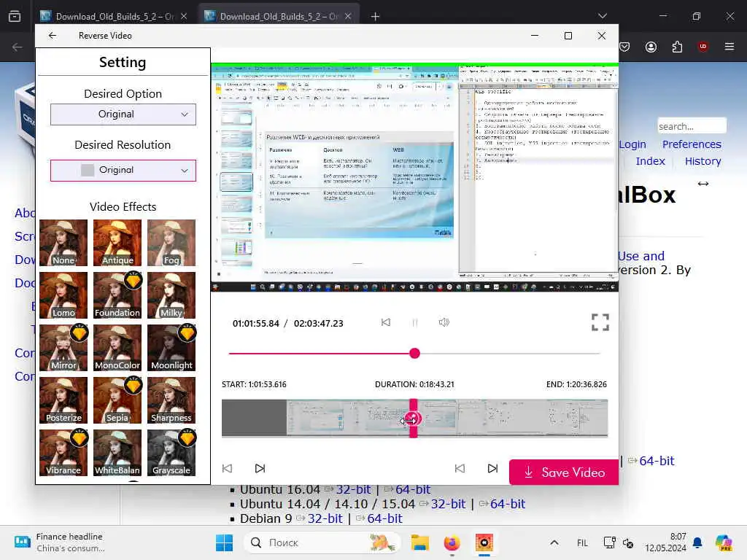This screenshot has width=747, height=560.
Task: Click the Save Video button
Action: click(564, 472)
